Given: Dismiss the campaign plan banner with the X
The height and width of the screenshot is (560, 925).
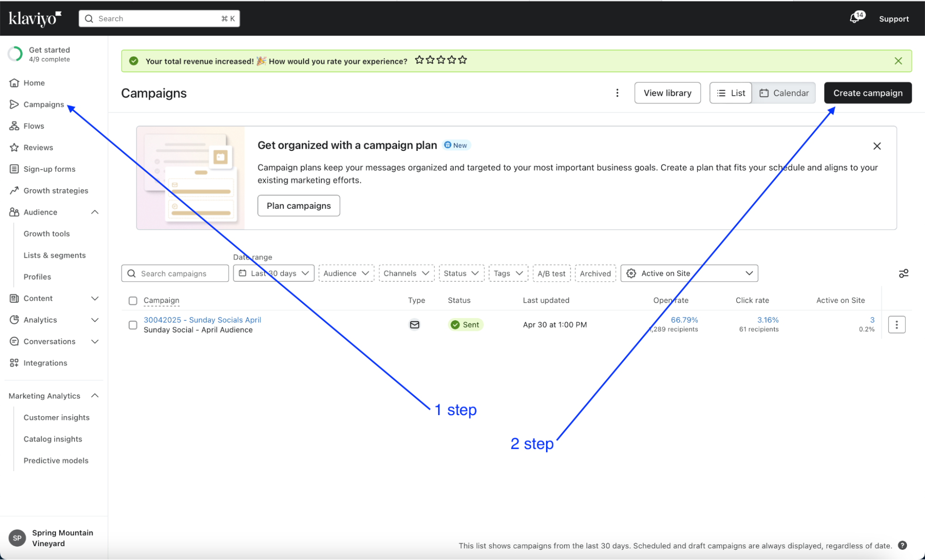Looking at the screenshot, I should click(x=876, y=146).
